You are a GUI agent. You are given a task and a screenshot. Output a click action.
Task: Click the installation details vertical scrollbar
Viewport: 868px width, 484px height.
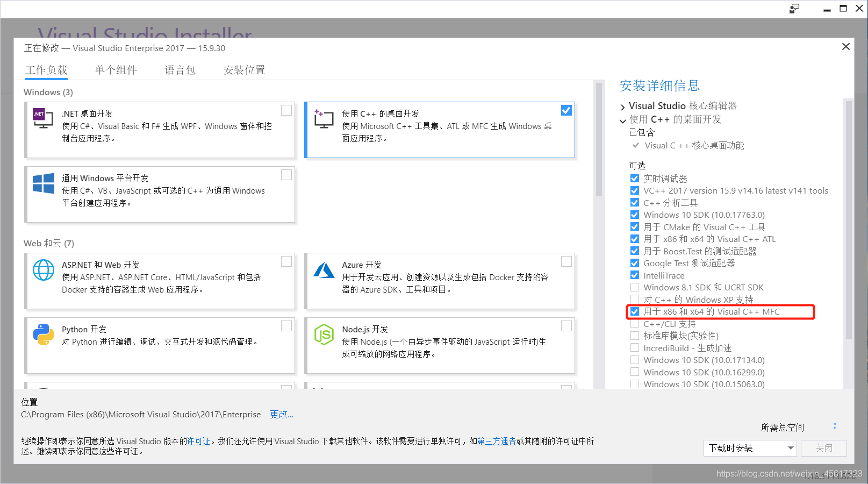[x=849, y=219]
